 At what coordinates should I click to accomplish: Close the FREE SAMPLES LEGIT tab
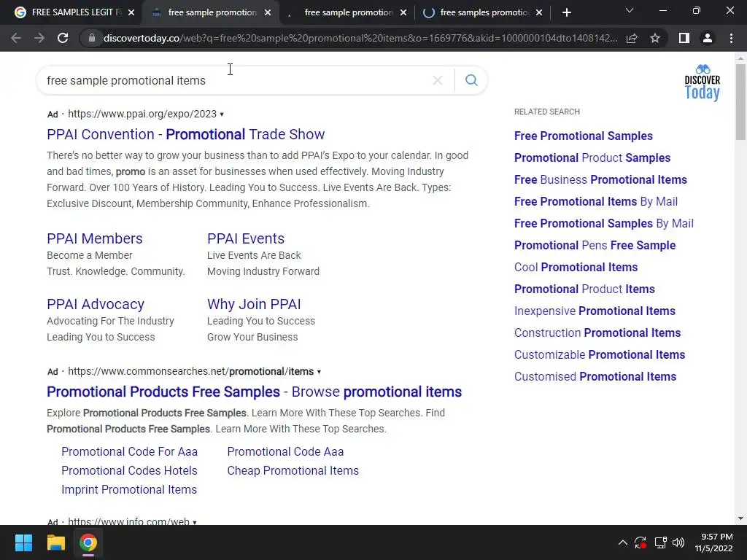(131, 12)
